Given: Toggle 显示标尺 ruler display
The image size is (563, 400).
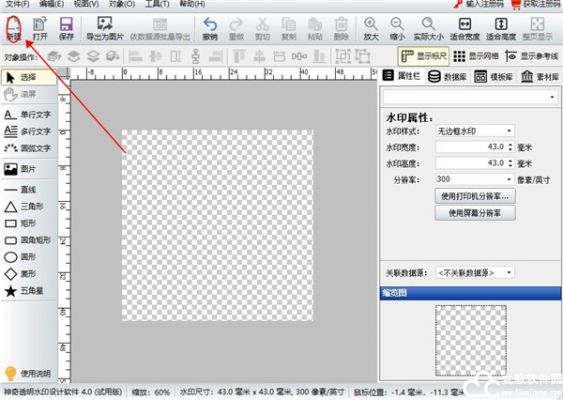Looking at the screenshot, I should pos(424,56).
